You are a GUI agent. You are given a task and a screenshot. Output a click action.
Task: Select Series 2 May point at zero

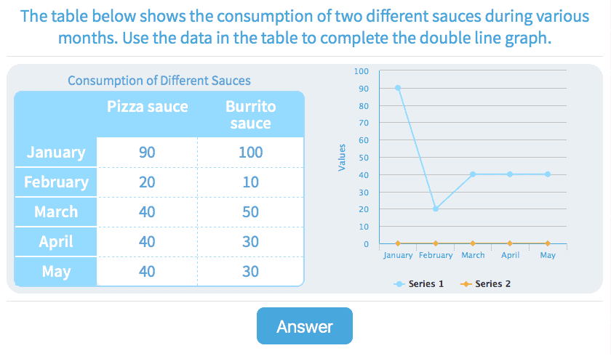click(548, 243)
